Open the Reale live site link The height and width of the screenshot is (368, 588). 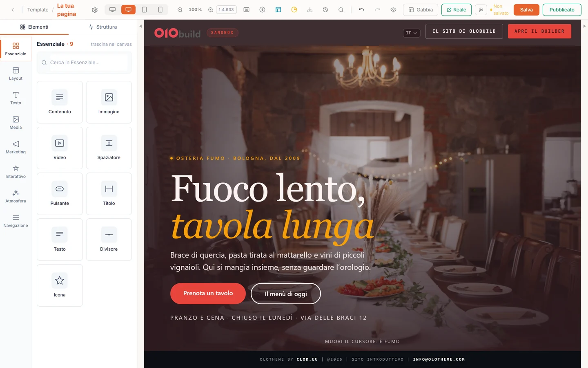tap(457, 10)
